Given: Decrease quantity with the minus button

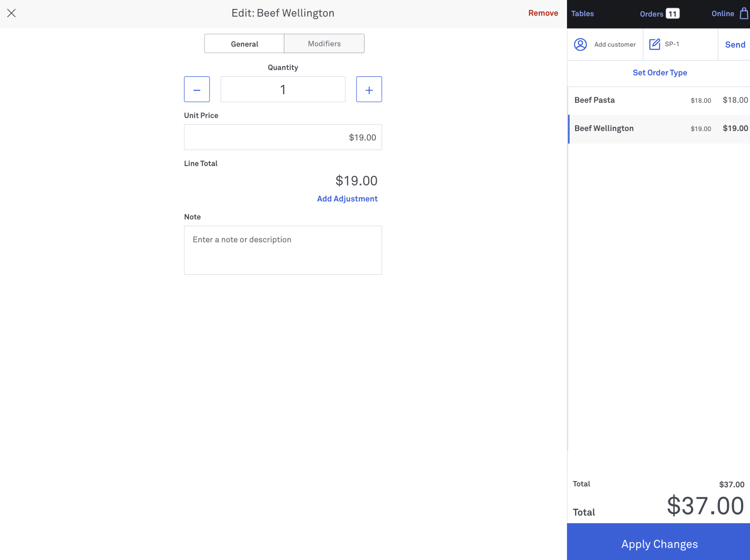Looking at the screenshot, I should coord(197,89).
